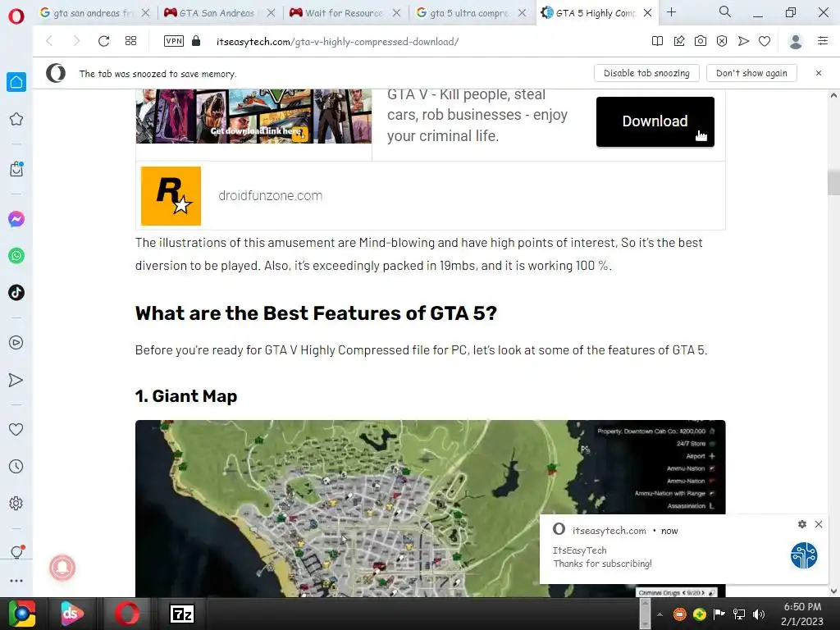Click the ItsEasyTech notification text

pos(602,557)
